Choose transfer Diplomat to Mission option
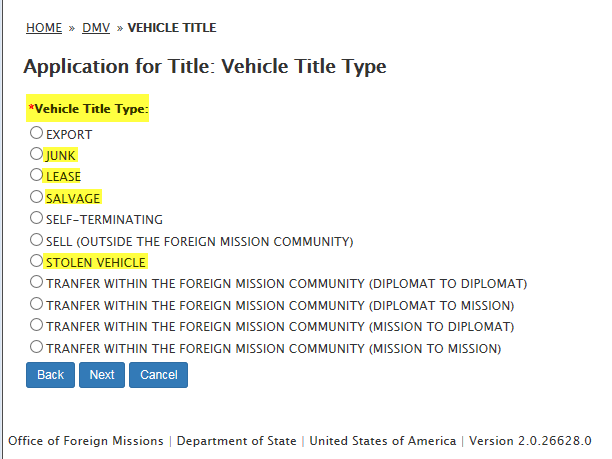This screenshot has width=612, height=459. point(36,304)
